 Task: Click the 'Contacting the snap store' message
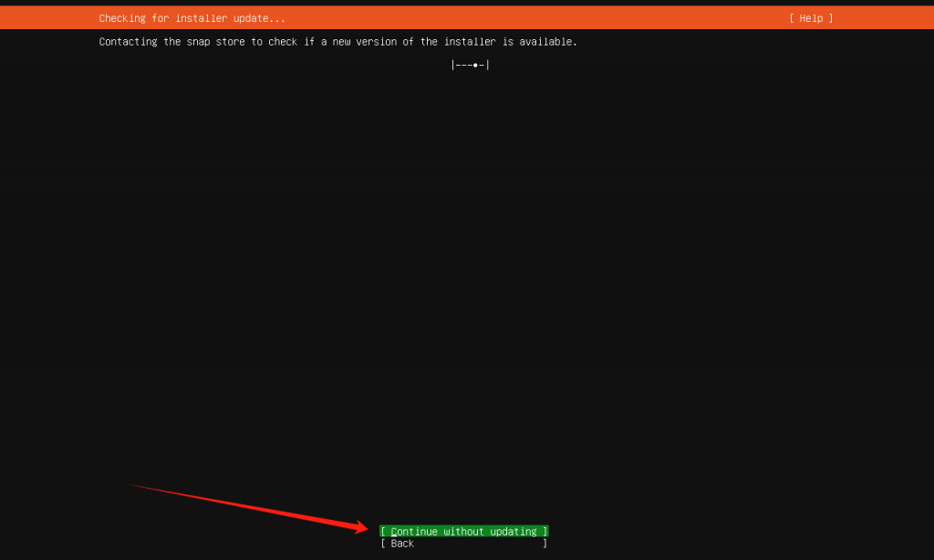337,42
